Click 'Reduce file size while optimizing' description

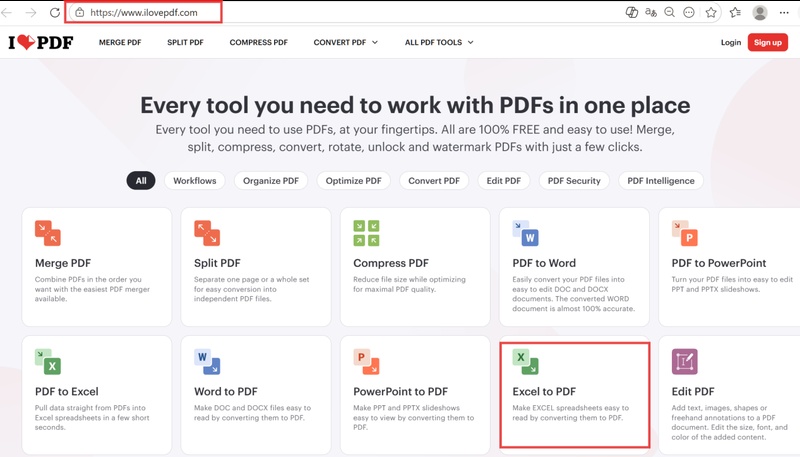tap(409, 284)
